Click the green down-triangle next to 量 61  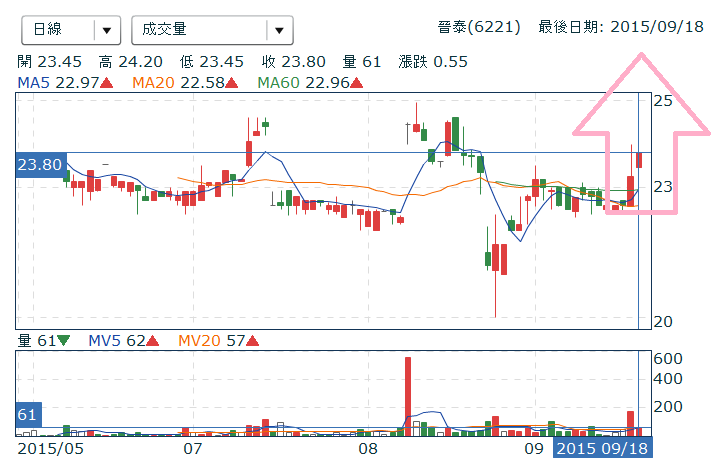click(63, 340)
